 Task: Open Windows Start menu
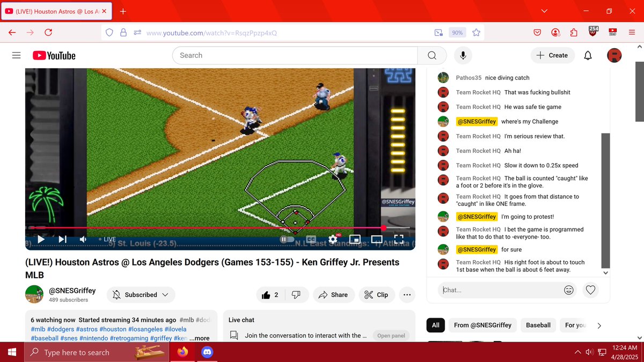click(x=12, y=352)
